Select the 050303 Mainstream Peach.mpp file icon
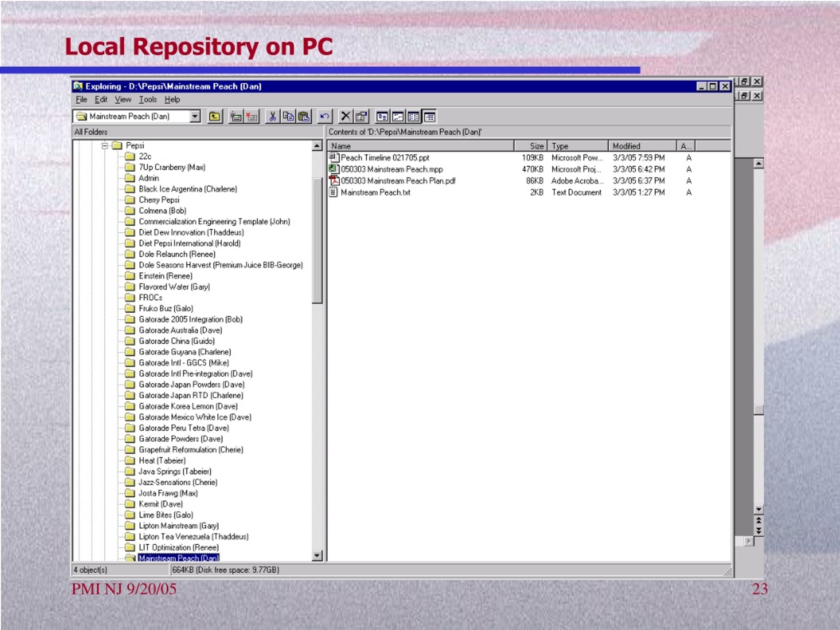This screenshot has width=840, height=630. point(333,169)
